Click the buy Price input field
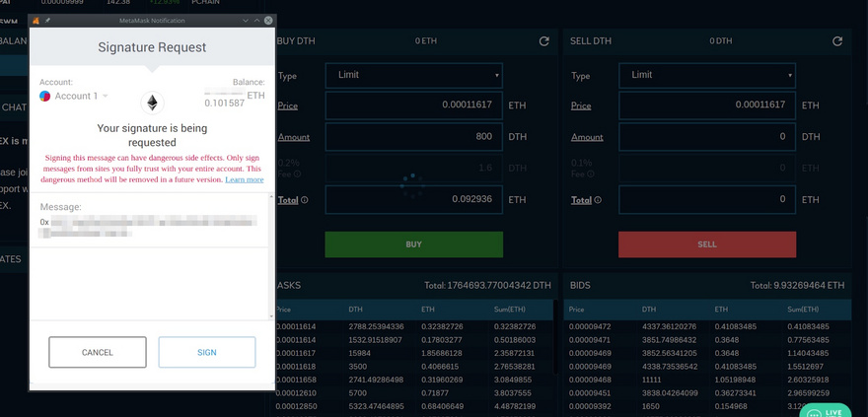Image resolution: width=868 pixels, height=417 pixels. tap(414, 105)
